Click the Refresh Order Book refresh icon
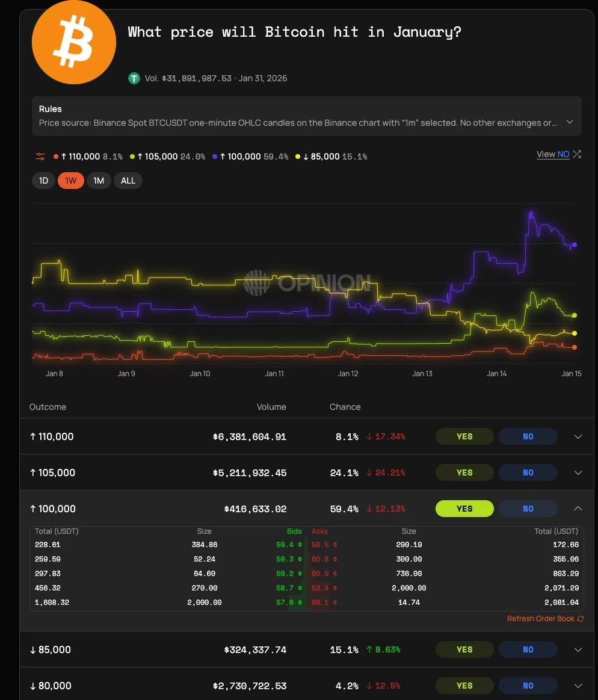This screenshot has height=700, width=598. coord(580,618)
